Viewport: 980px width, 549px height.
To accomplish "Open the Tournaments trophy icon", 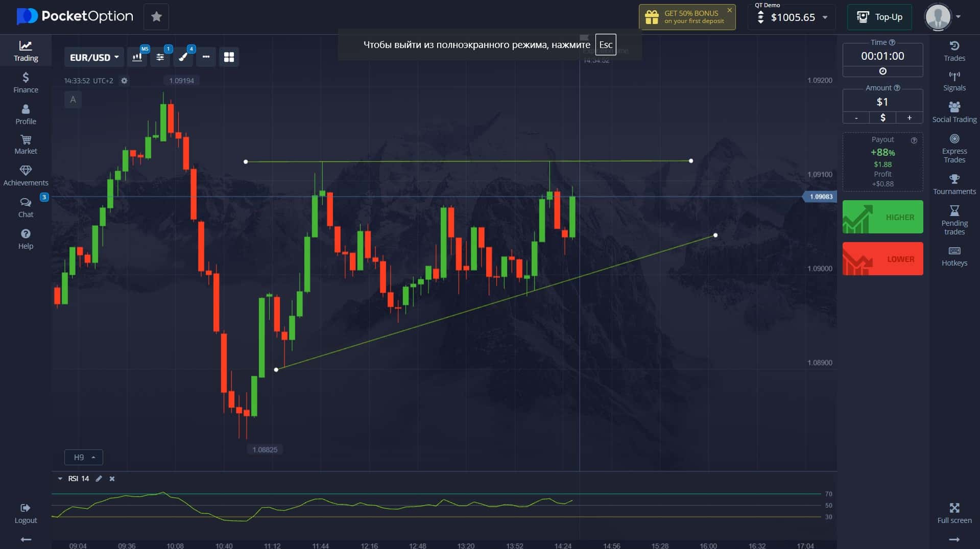I will [954, 184].
